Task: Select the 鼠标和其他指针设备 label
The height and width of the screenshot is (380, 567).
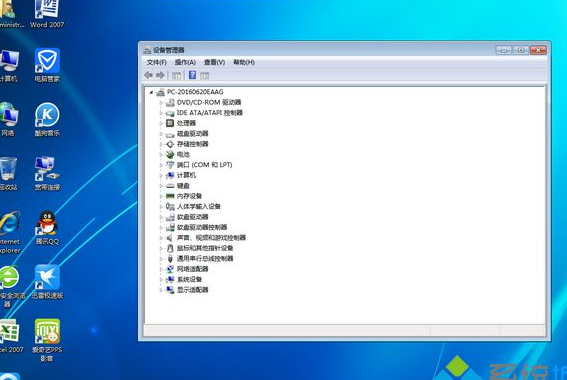Action: click(x=205, y=248)
